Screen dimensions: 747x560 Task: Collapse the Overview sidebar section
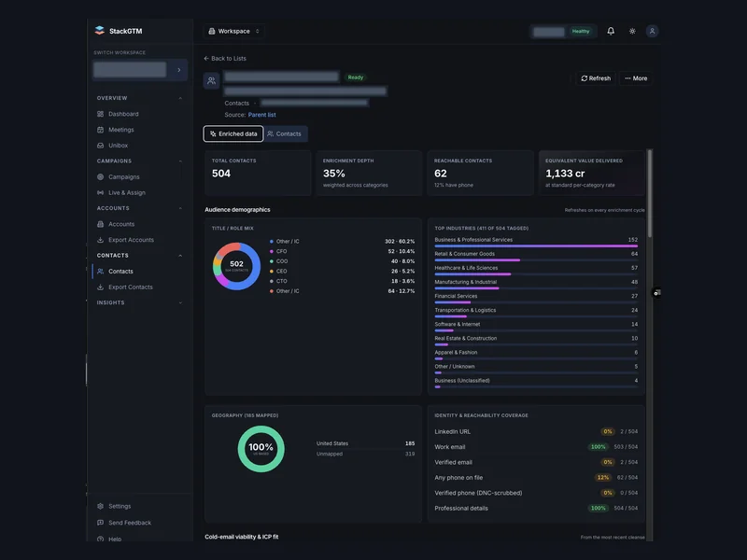180,98
